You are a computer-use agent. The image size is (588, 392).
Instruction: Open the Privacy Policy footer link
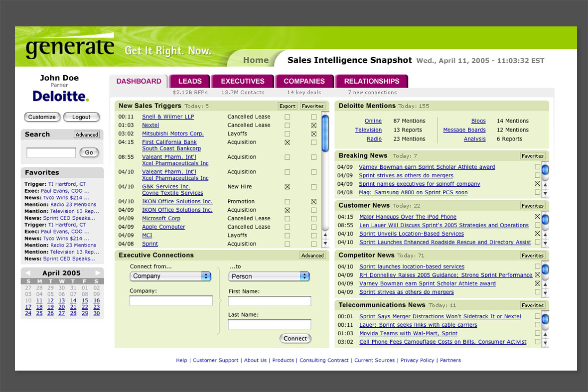click(418, 361)
